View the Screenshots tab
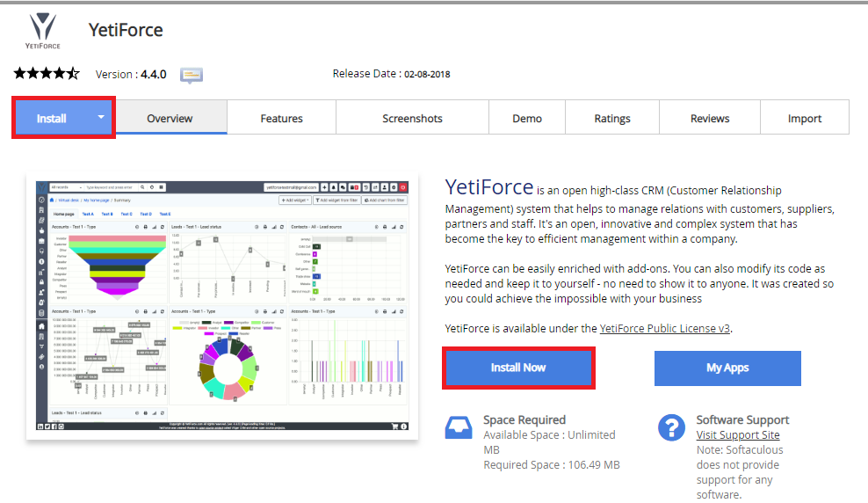Viewport: 868px width, 503px height. pyautogui.click(x=412, y=118)
